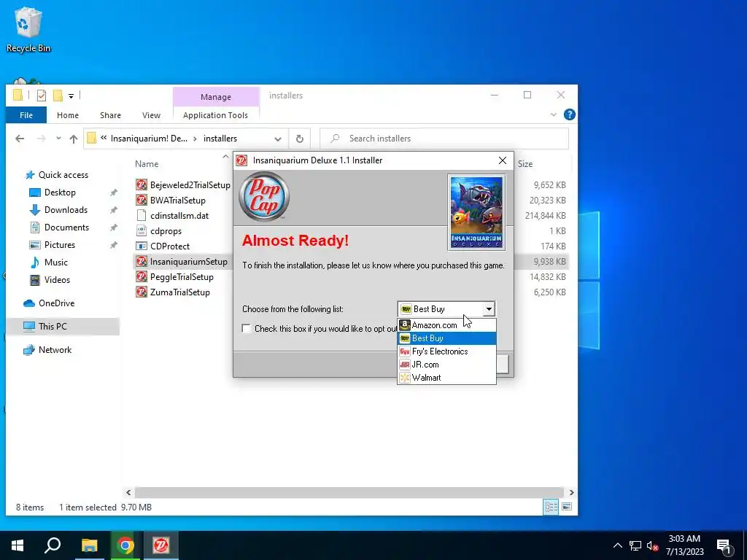Select the cdinstallsm.dat file icon
Viewport: 747px width, 560px height.
coord(141,215)
